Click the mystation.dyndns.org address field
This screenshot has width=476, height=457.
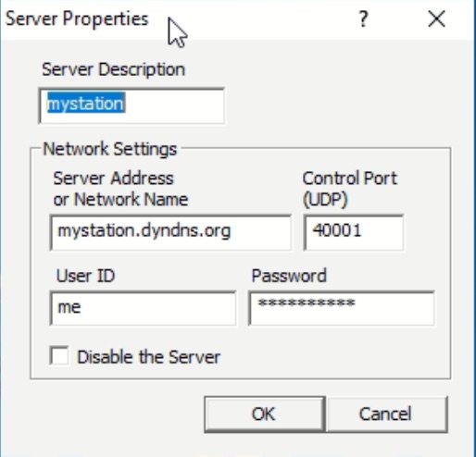point(170,232)
